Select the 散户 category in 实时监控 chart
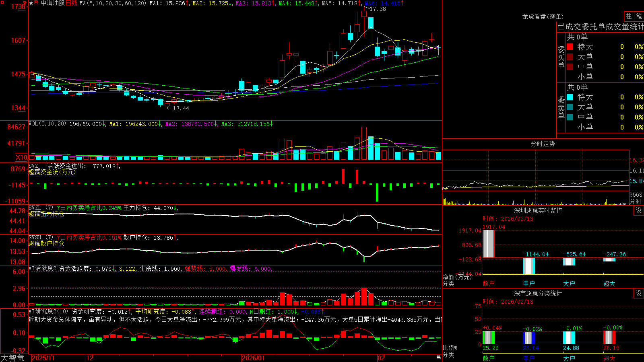Viewport: 644px width, 362px height. pos(489,284)
